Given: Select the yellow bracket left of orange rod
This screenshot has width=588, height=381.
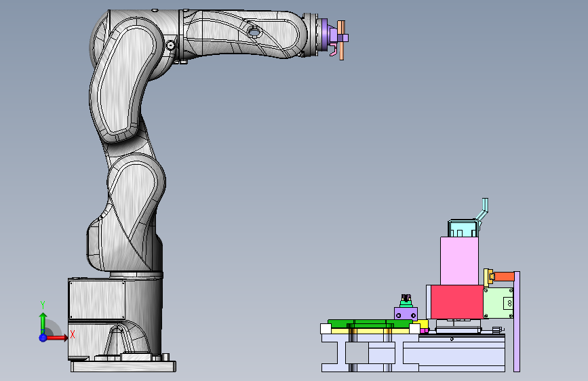Looking at the screenshot, I should [x=488, y=277].
